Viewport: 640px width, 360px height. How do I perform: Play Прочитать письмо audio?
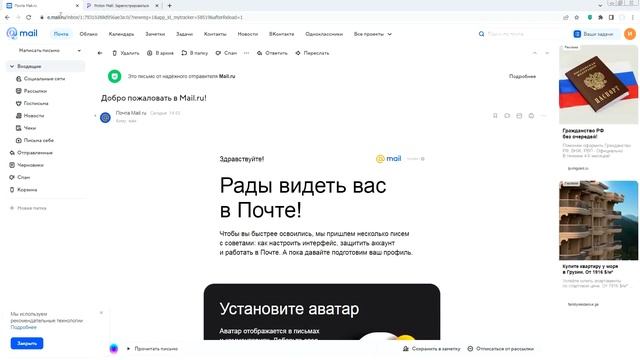[153, 349]
